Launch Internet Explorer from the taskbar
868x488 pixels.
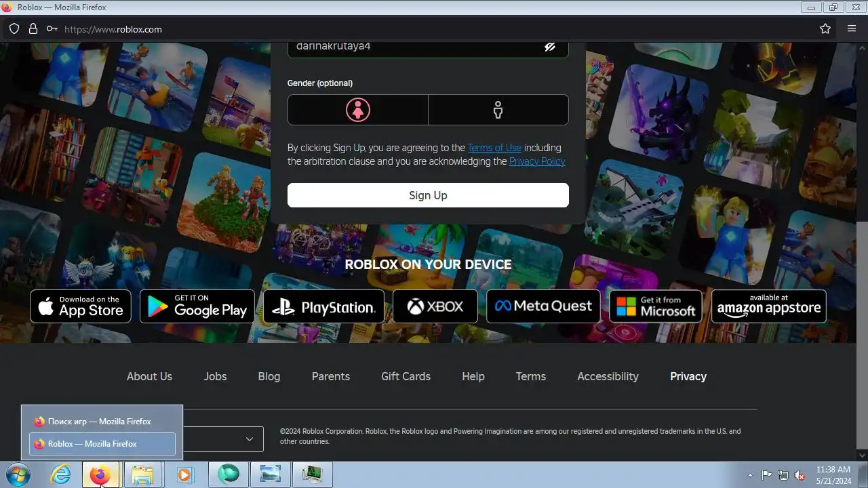[61, 475]
